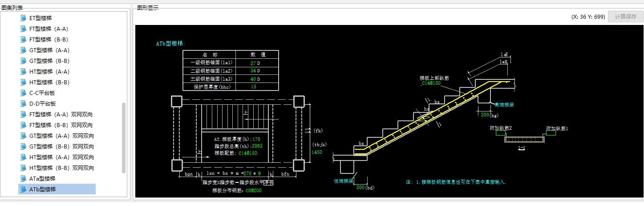Viewport: 644px width, 206px height.
Task: Edit cover thickness value 15
Action: click(x=254, y=87)
